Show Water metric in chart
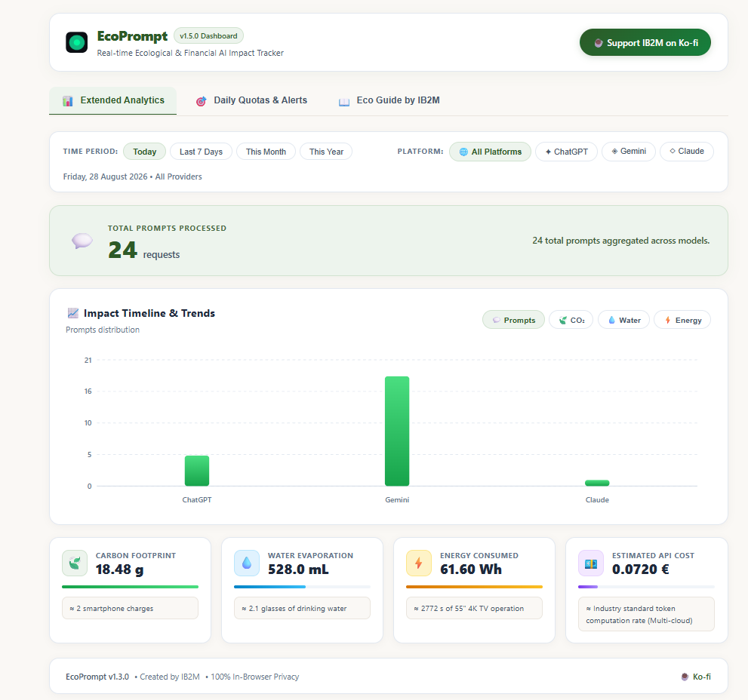 (623, 320)
